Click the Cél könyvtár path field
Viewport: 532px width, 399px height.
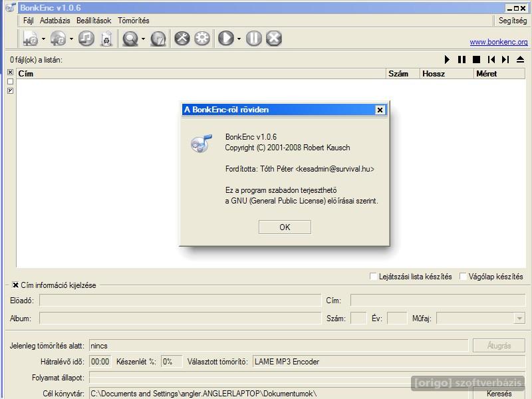279,394
